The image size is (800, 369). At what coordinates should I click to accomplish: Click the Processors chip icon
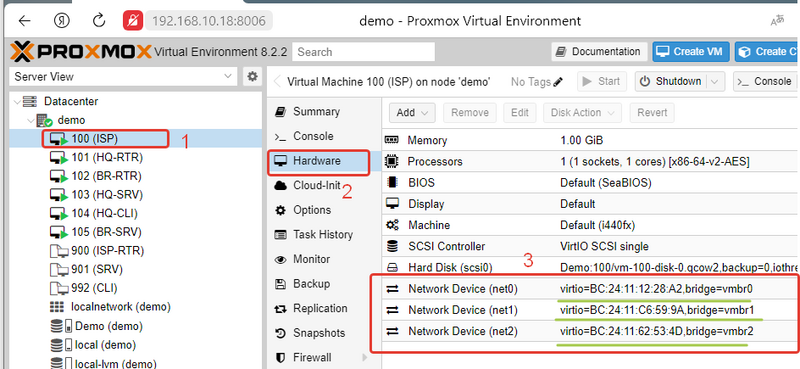coord(391,161)
